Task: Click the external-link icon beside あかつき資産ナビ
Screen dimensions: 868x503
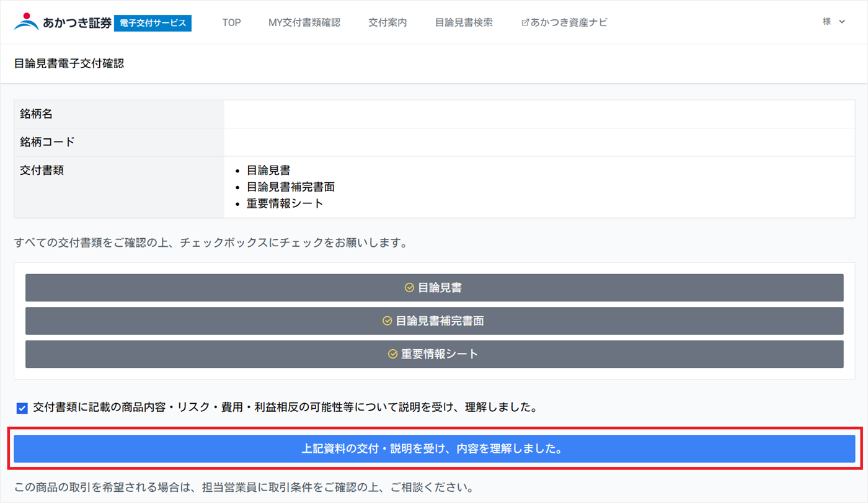Action: [x=525, y=22]
